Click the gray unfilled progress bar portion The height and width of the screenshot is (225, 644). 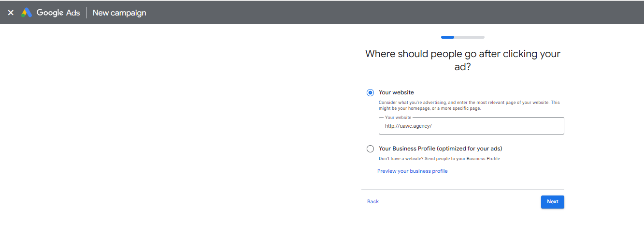[x=469, y=37]
